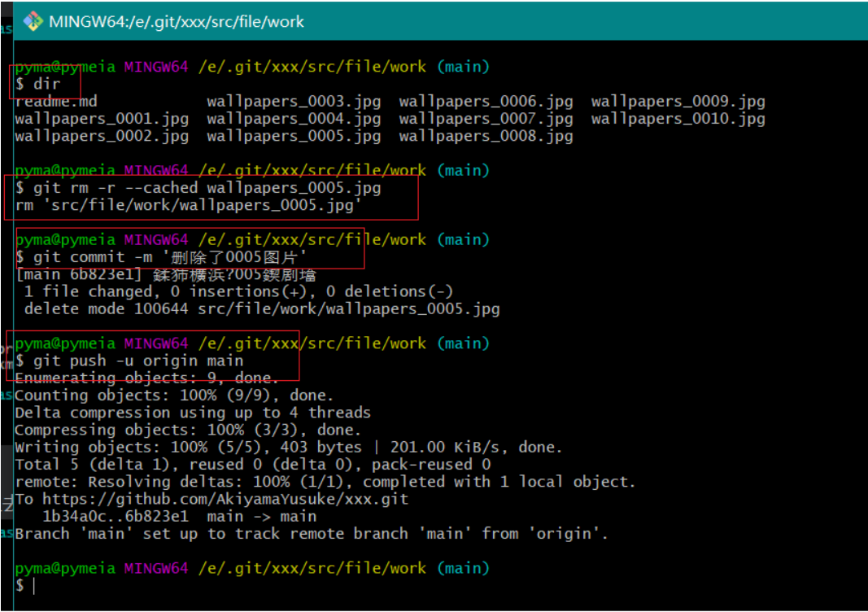Select wallpapers_0001.jpg in the listing
Screen dimensions: 868x612
click(x=102, y=119)
